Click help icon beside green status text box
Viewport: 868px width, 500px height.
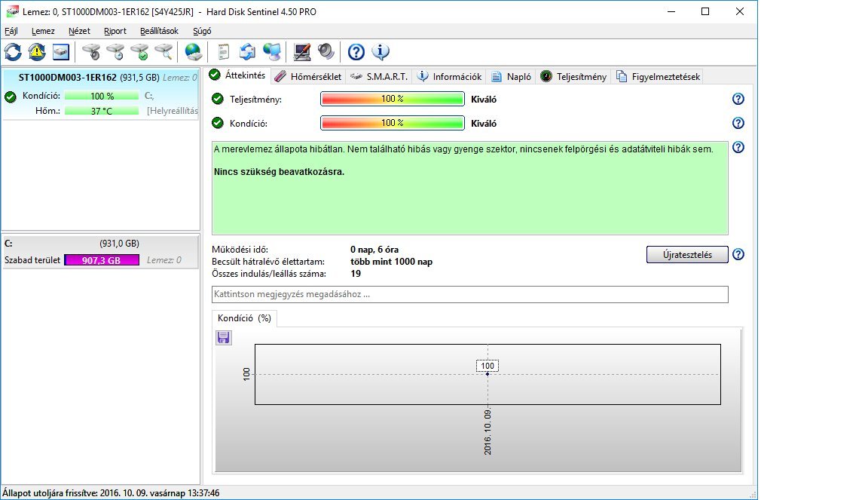click(738, 148)
